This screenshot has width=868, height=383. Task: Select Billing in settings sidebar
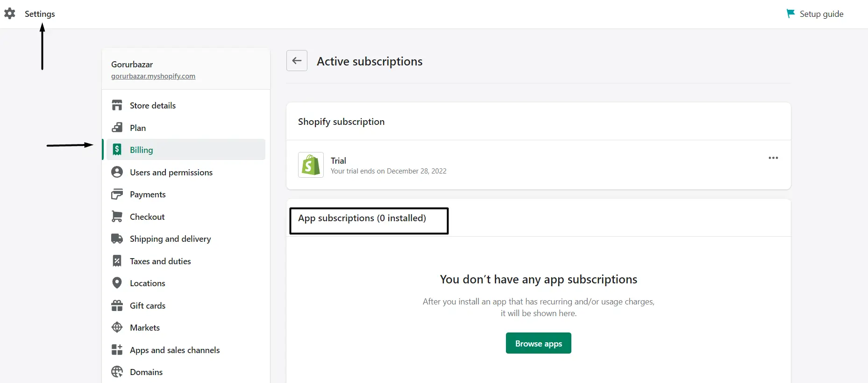click(x=186, y=150)
